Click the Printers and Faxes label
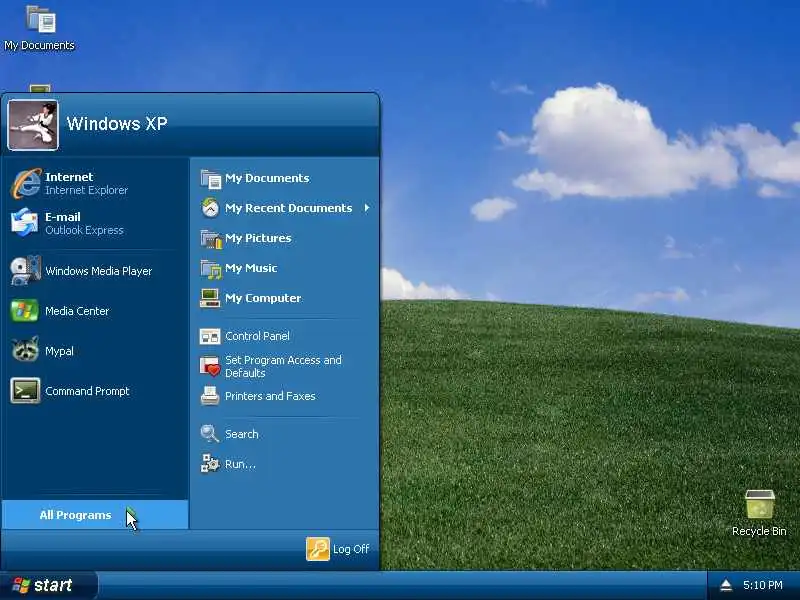The height and width of the screenshot is (600, 800). (270, 396)
